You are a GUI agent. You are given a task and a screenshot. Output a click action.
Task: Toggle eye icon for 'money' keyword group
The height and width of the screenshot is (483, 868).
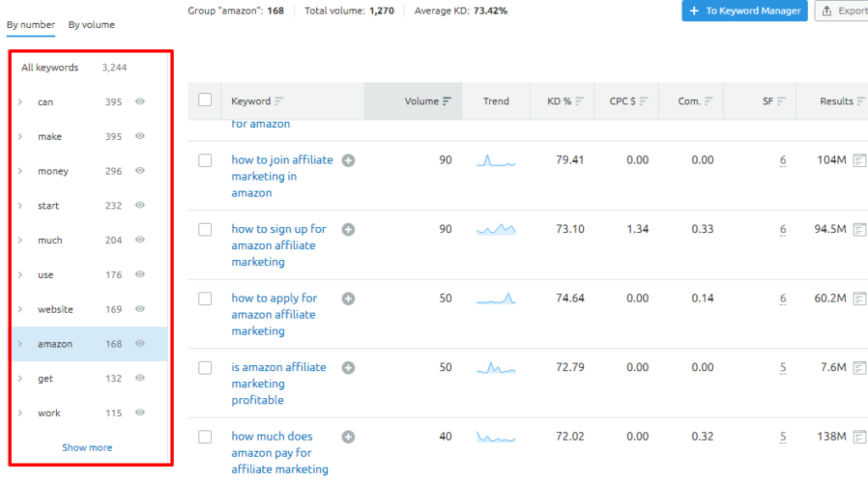click(140, 170)
